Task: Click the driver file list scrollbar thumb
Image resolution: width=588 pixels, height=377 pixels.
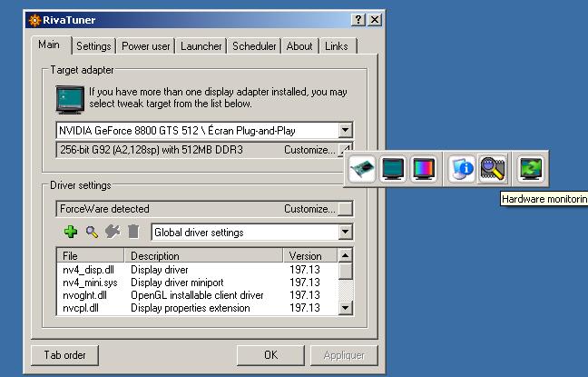Action: [345, 271]
